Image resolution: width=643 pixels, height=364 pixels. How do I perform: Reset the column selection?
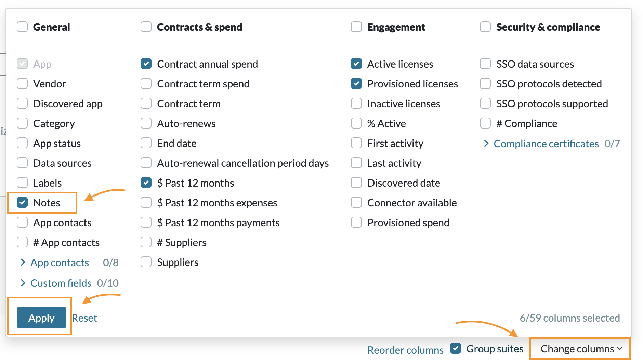point(84,318)
